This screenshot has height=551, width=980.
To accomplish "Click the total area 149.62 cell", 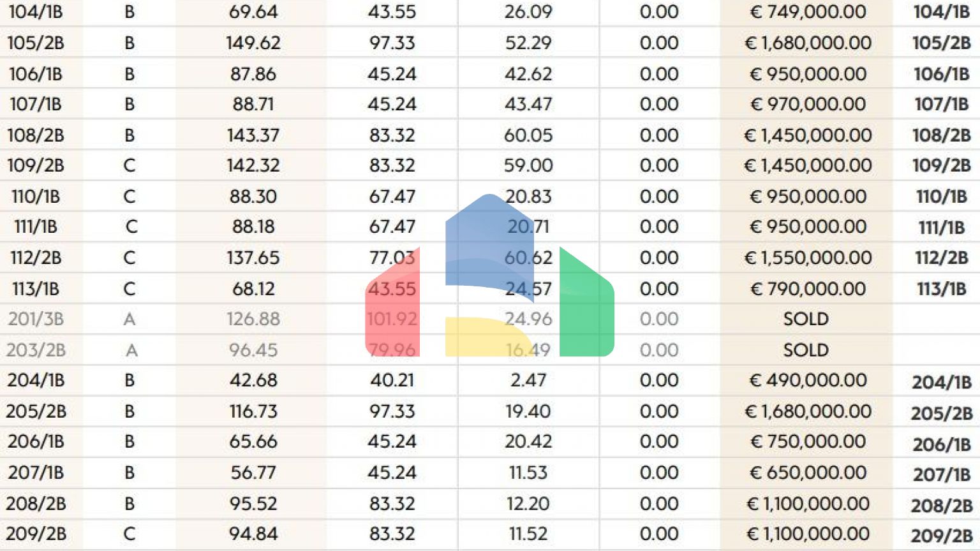I will point(253,43).
